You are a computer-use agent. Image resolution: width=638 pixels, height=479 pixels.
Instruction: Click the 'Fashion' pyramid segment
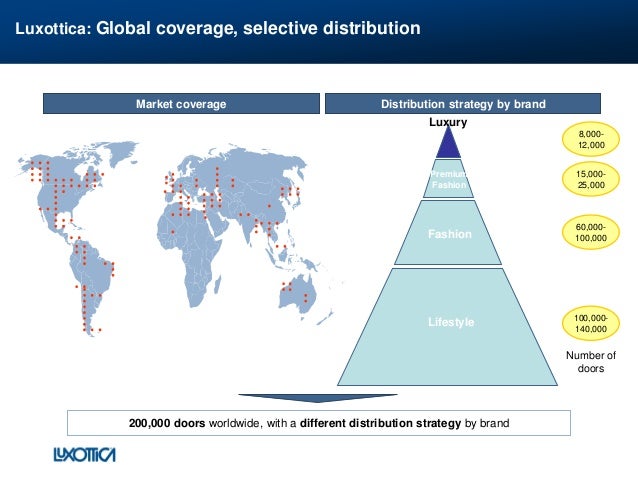tap(448, 233)
